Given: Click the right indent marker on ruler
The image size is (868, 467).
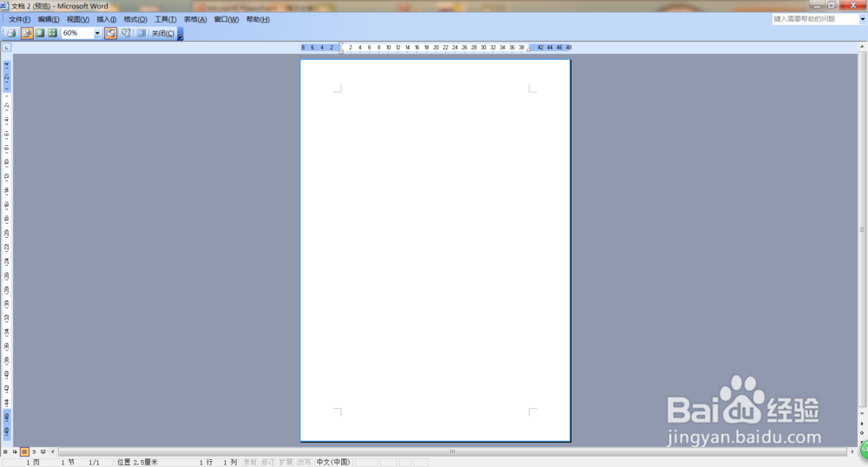Looking at the screenshot, I should pos(529,49).
